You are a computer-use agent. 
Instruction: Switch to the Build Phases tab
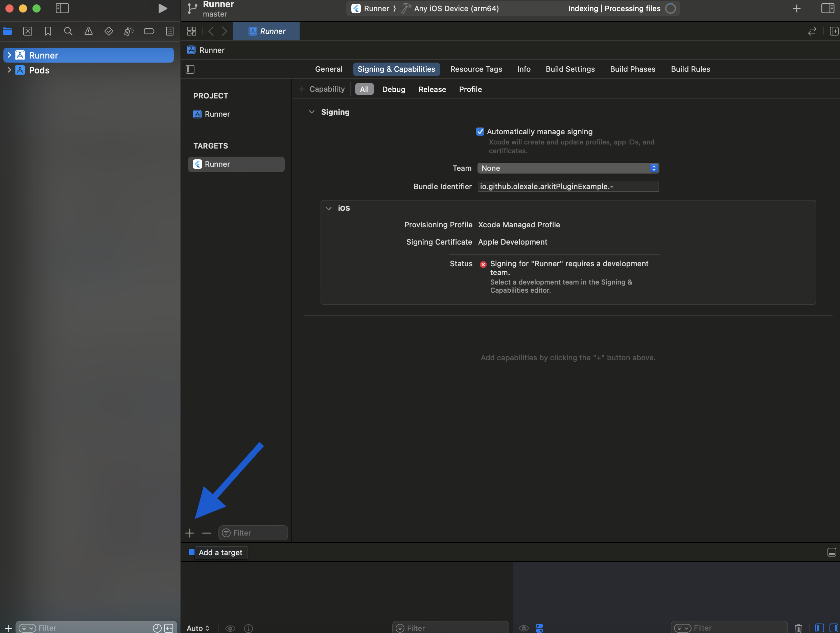pyautogui.click(x=633, y=69)
